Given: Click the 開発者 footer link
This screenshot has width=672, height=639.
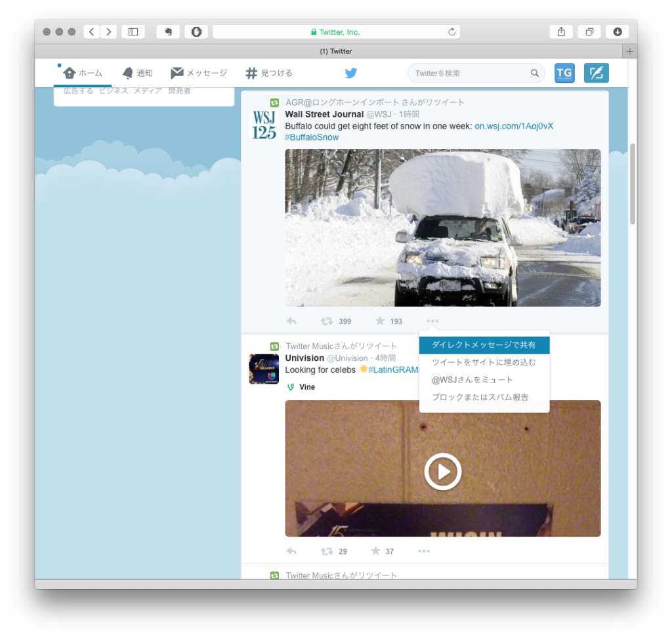Looking at the screenshot, I should (180, 91).
